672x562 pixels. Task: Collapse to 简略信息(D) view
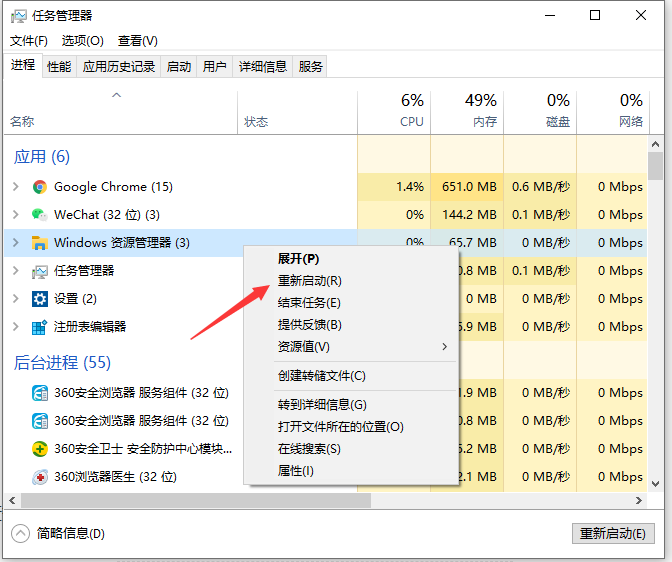tap(60, 534)
